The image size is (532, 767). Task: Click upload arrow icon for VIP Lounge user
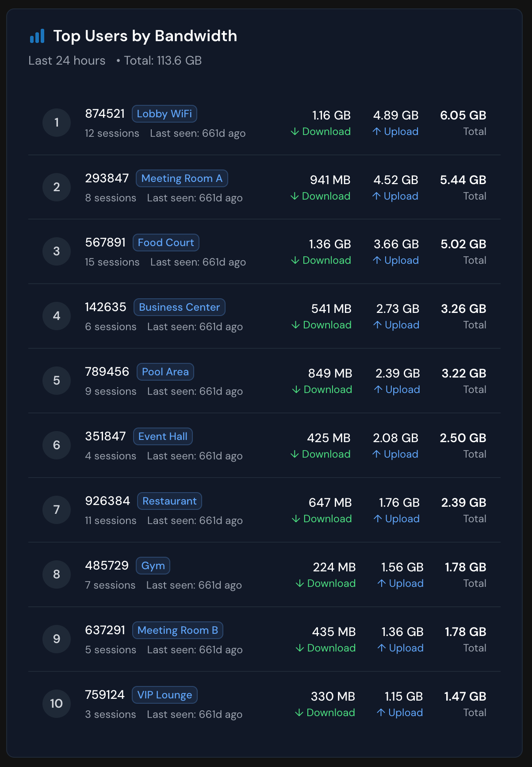[x=381, y=713]
